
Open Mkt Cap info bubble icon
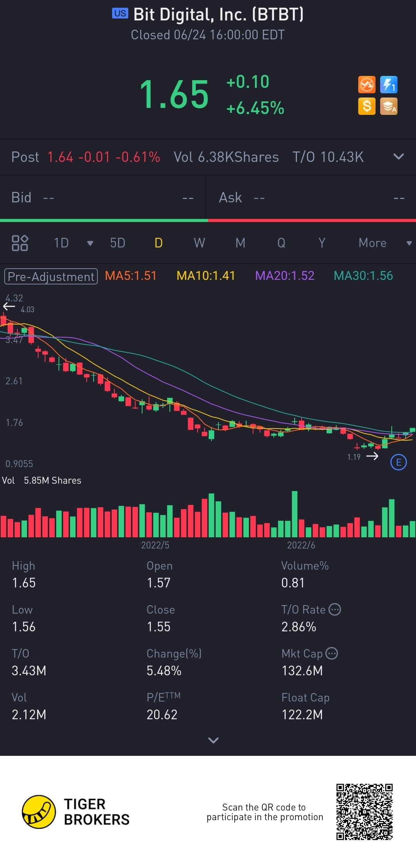(x=332, y=653)
